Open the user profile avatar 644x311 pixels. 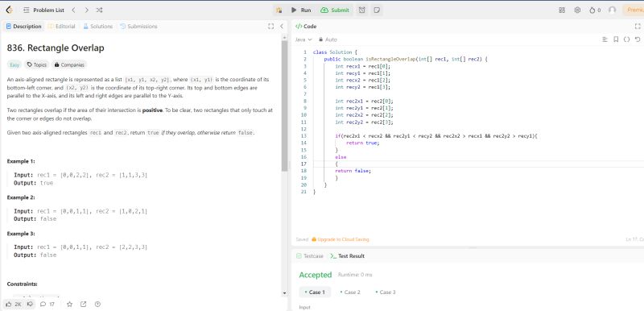point(612,10)
